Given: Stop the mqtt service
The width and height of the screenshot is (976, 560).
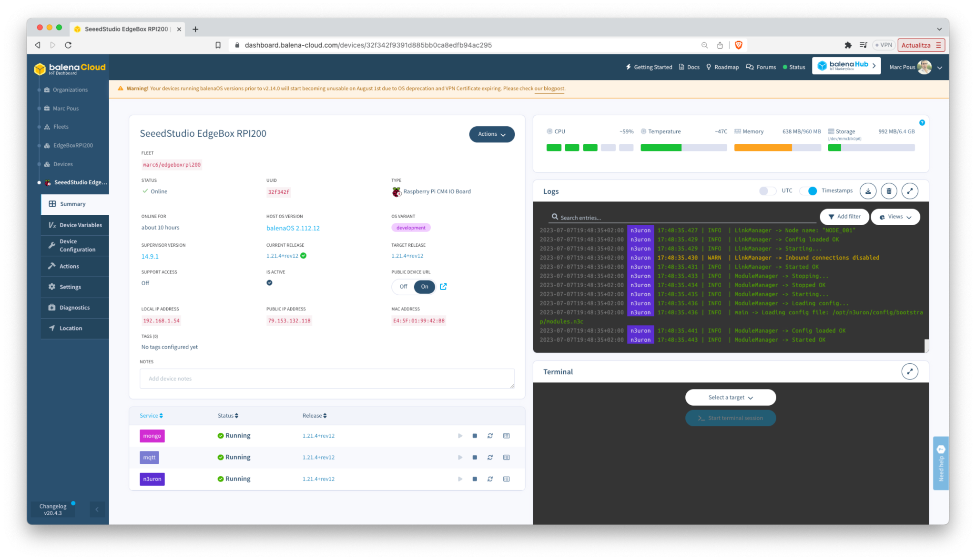Looking at the screenshot, I should 475,457.
